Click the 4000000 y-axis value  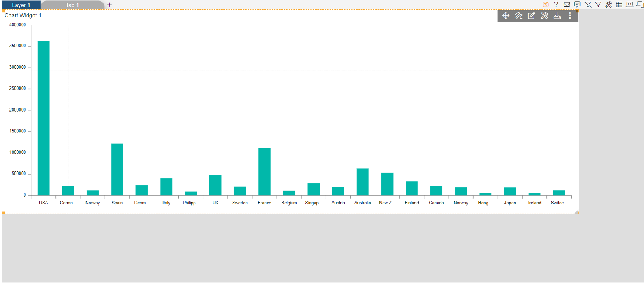point(18,25)
